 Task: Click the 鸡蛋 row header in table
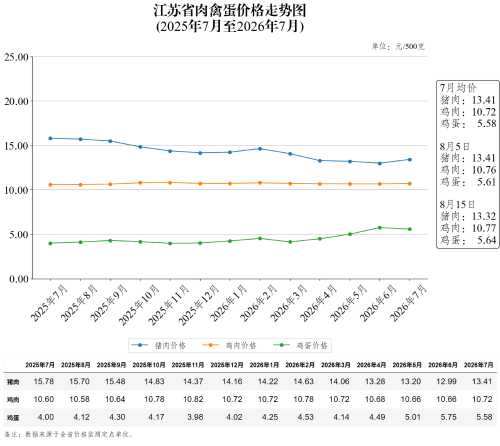click(x=13, y=418)
